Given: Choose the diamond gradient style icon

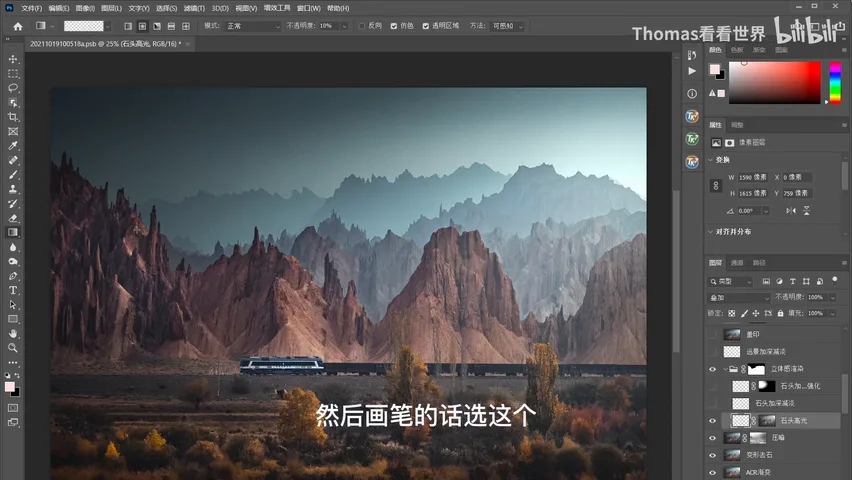Looking at the screenshot, I should (x=186, y=26).
